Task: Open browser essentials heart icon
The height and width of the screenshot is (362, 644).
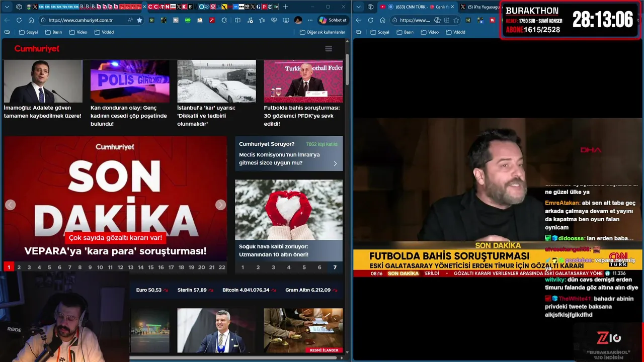Action: click(274, 20)
